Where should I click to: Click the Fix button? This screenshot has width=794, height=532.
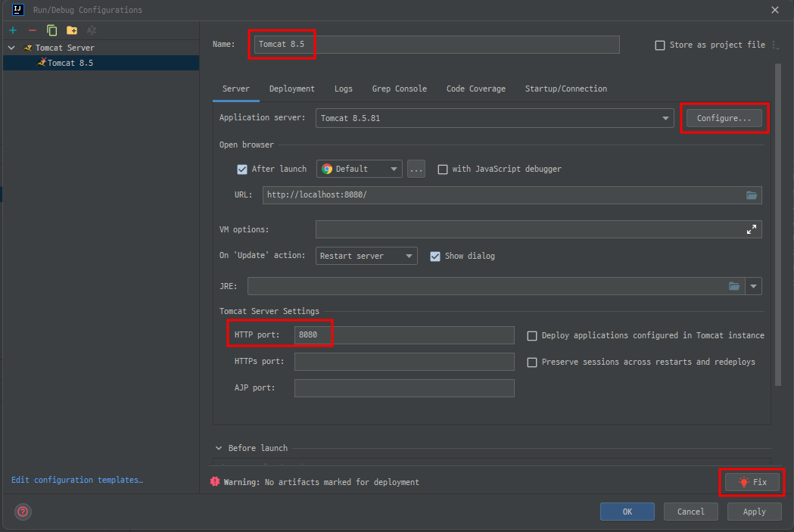pyautogui.click(x=752, y=482)
